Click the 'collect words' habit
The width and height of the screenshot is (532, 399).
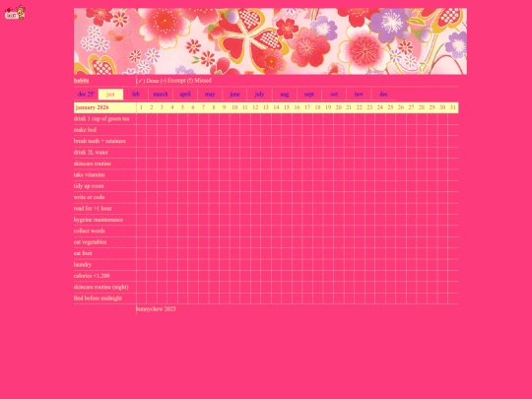click(90, 231)
